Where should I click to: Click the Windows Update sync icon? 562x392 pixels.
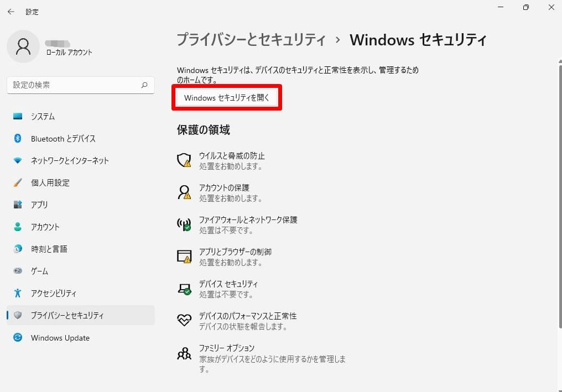pos(18,337)
